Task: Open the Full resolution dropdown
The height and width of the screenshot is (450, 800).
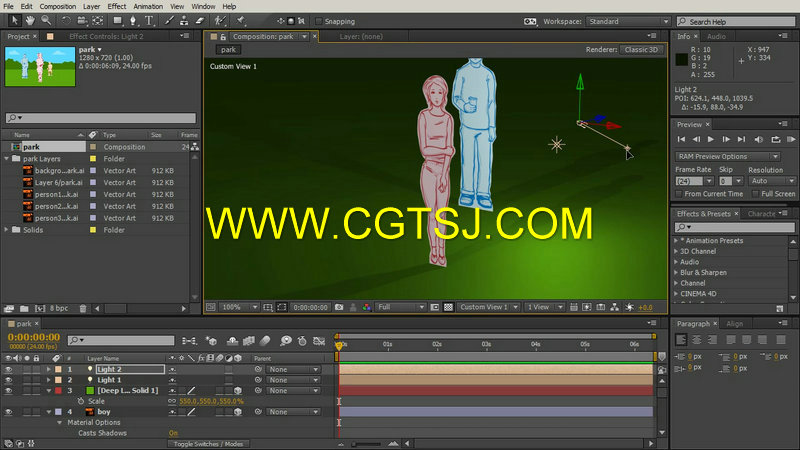Action: pyautogui.click(x=401, y=307)
